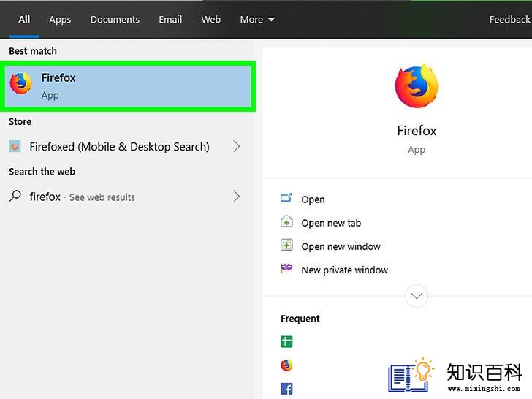This screenshot has height=399, width=532.
Task: Click the Store section heading
Action: [20, 121]
